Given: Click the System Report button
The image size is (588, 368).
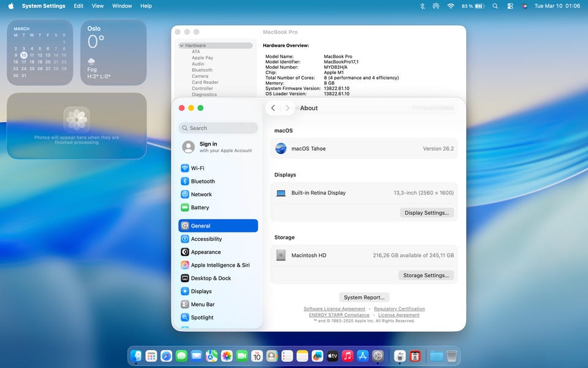Looking at the screenshot, I should pos(364,297).
